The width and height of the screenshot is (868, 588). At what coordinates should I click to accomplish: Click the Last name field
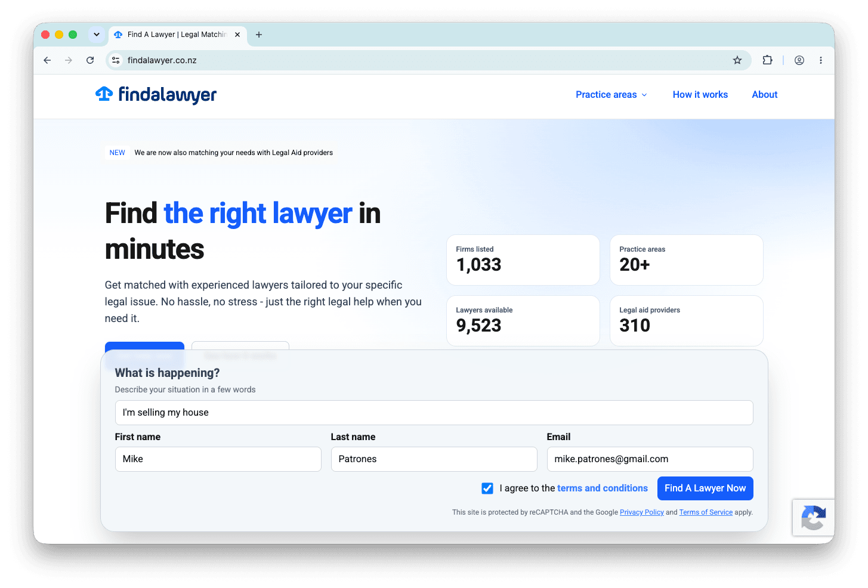[x=434, y=459]
